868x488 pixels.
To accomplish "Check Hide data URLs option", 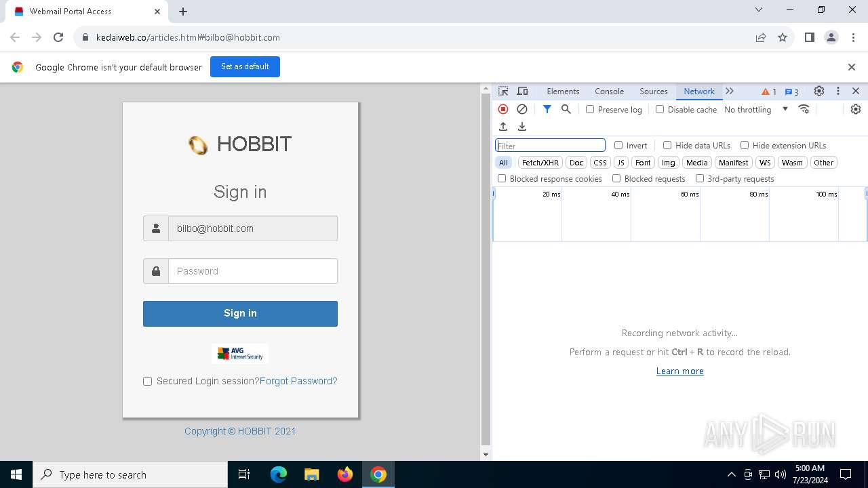I will pyautogui.click(x=667, y=145).
